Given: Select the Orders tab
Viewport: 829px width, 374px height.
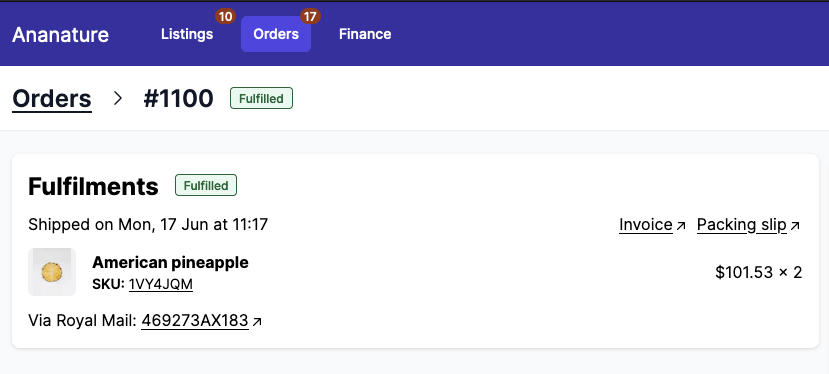Looking at the screenshot, I should coord(276,34).
